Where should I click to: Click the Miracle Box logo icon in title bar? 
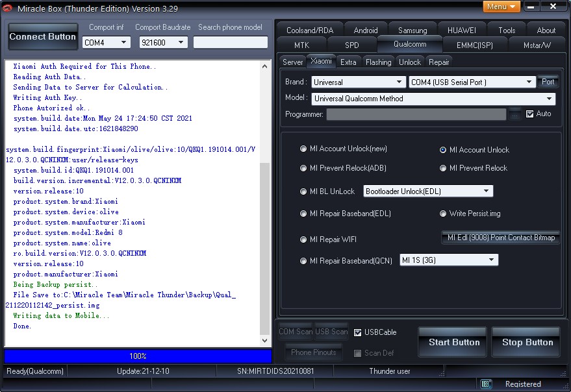(7, 8)
